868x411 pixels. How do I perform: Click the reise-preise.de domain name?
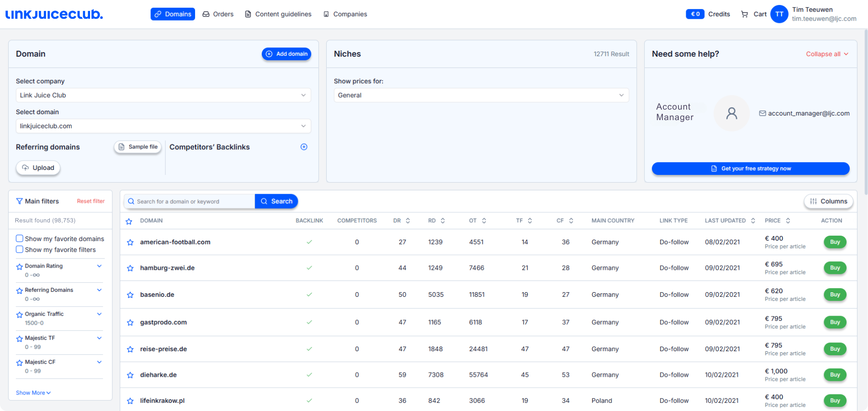[164, 349]
